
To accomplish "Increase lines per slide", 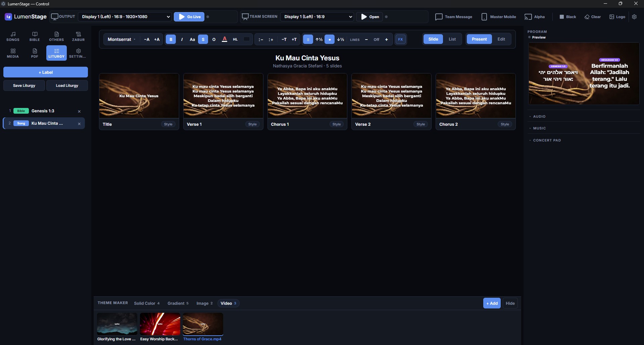I will [387, 39].
